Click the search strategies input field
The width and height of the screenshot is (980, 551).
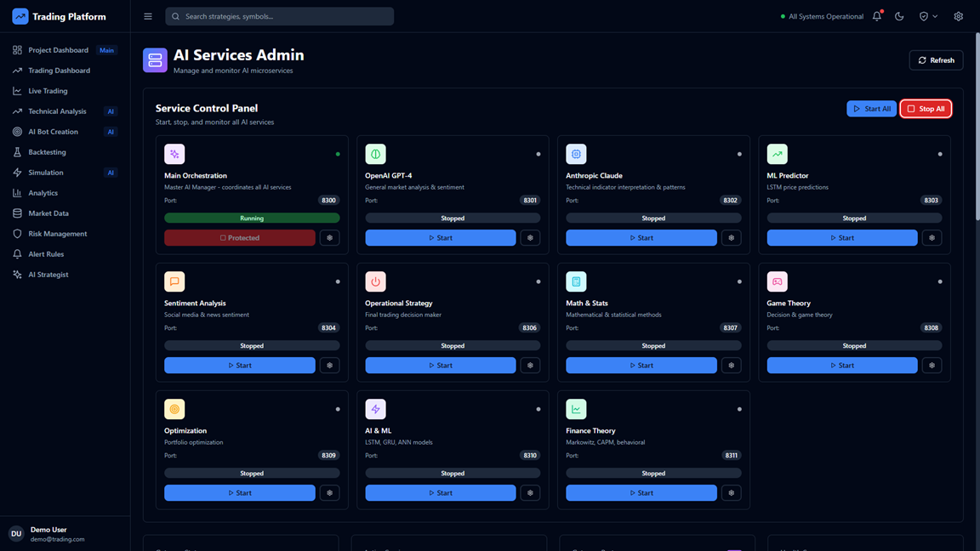(279, 16)
